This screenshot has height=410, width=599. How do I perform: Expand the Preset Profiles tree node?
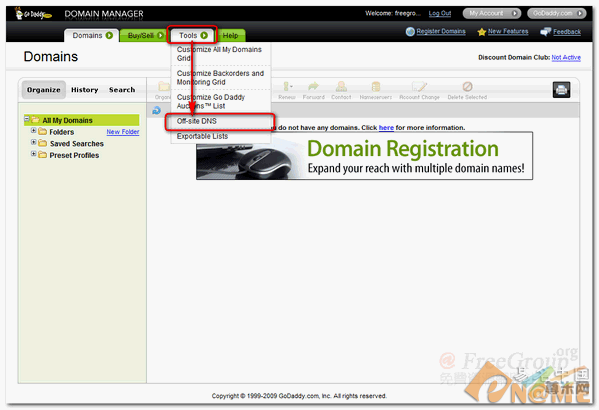click(34, 154)
